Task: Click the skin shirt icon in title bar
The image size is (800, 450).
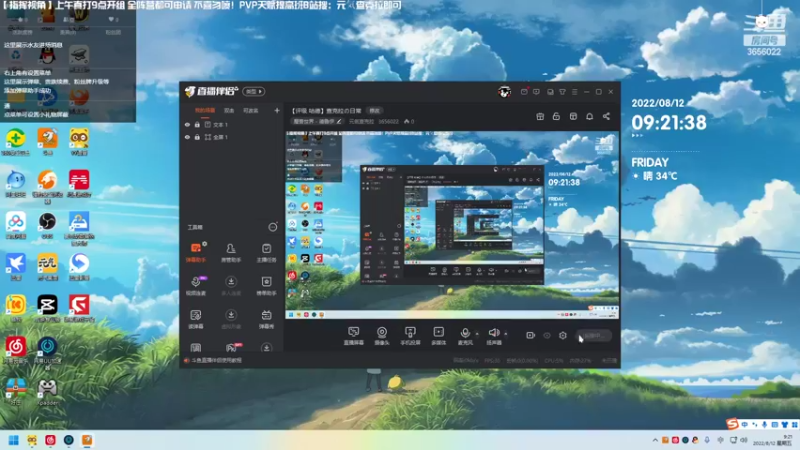Action: (562, 92)
